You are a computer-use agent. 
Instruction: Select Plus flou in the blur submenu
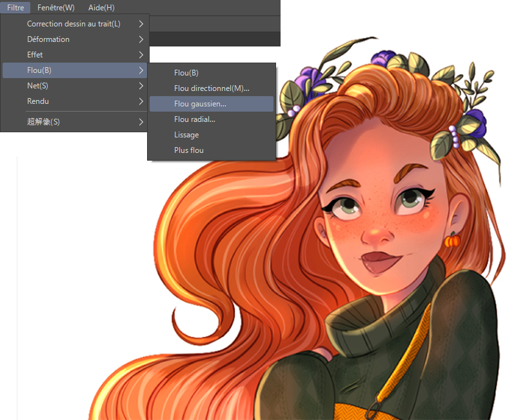(188, 150)
